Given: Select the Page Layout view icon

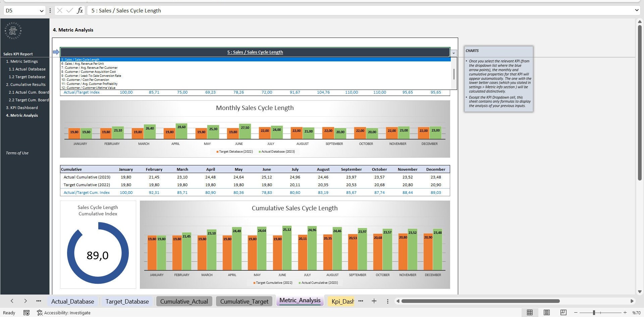Looking at the screenshot, I should click(x=547, y=312).
